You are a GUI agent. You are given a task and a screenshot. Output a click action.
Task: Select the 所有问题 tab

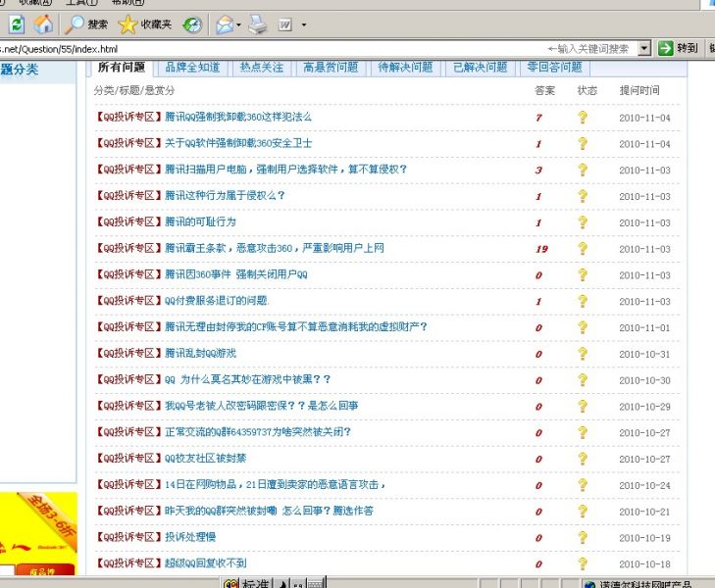click(122, 68)
